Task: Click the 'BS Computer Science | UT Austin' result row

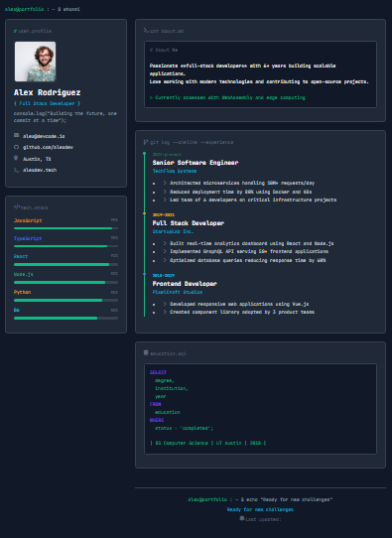Action: [x=207, y=443]
